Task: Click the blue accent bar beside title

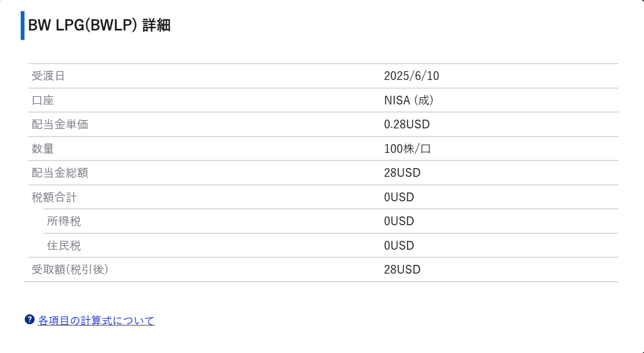Action: tap(22, 26)
